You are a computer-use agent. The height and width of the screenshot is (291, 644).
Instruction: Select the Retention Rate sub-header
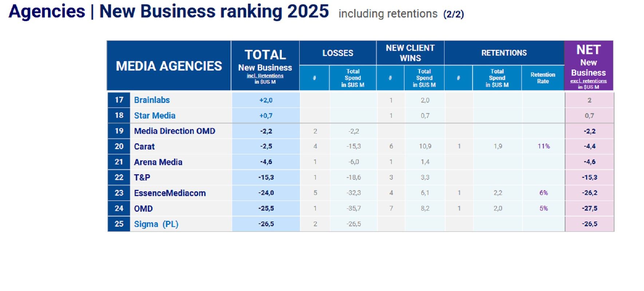[x=543, y=78]
